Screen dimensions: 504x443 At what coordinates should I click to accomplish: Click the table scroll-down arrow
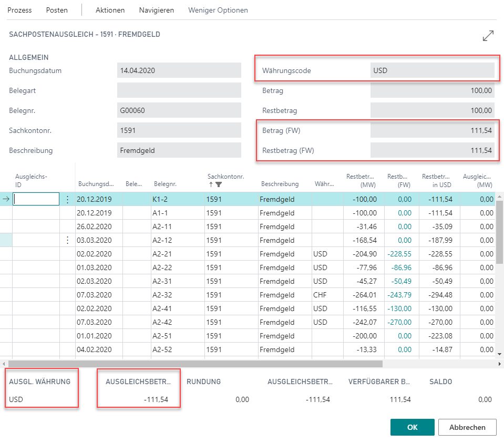(499, 354)
